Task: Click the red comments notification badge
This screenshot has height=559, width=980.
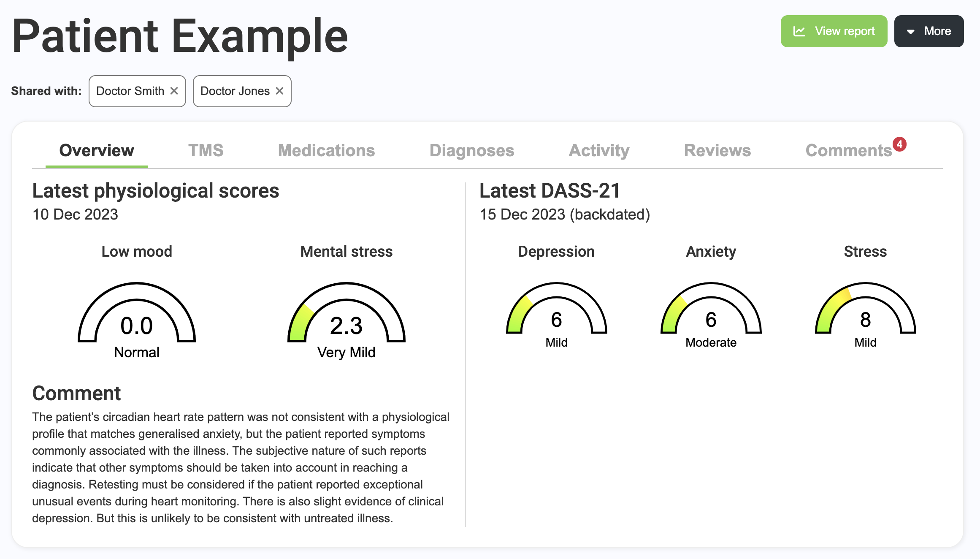Action: pos(899,144)
